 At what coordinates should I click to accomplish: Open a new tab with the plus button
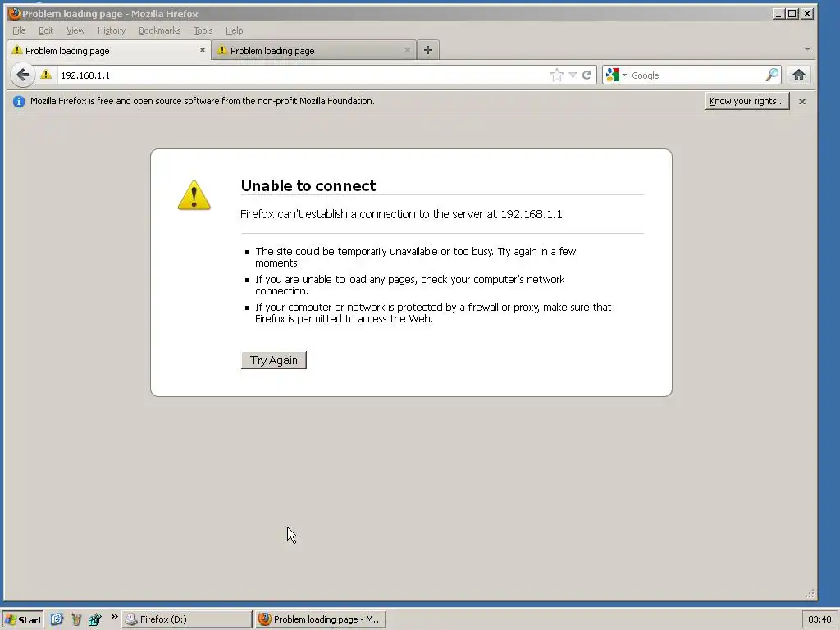pyautogui.click(x=427, y=50)
